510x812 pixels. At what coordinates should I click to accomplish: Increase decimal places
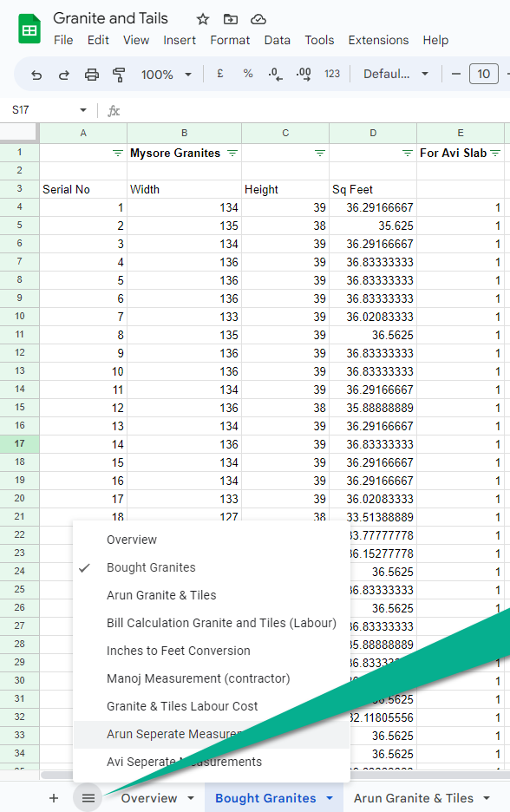pyautogui.click(x=304, y=75)
